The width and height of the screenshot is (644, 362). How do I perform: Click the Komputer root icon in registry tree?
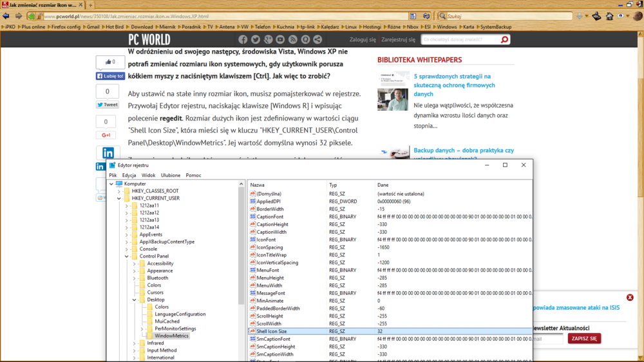click(x=119, y=184)
